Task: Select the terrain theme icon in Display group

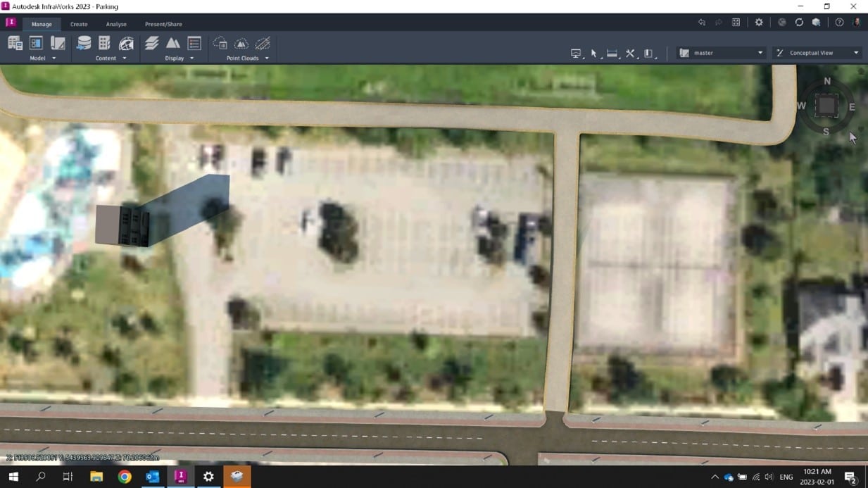Action: [x=173, y=43]
